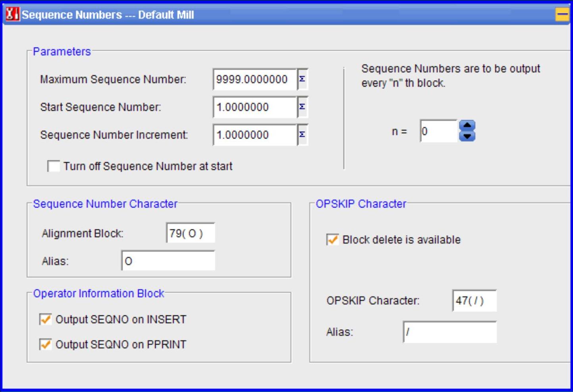The image size is (573, 392).
Task: Click the 'Parameters' group heading
Action: [62, 52]
